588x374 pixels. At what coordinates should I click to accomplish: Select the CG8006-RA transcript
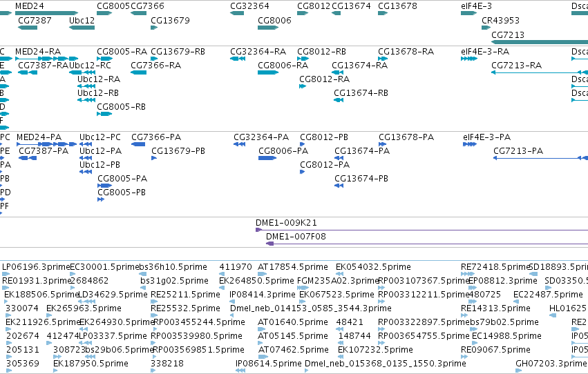click(x=268, y=72)
